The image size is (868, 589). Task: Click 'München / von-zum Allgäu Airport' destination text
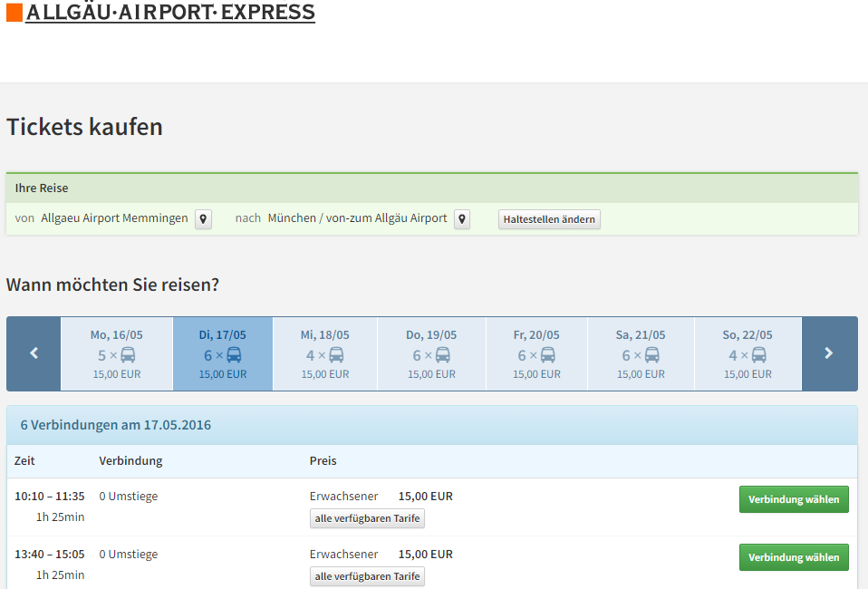357,218
